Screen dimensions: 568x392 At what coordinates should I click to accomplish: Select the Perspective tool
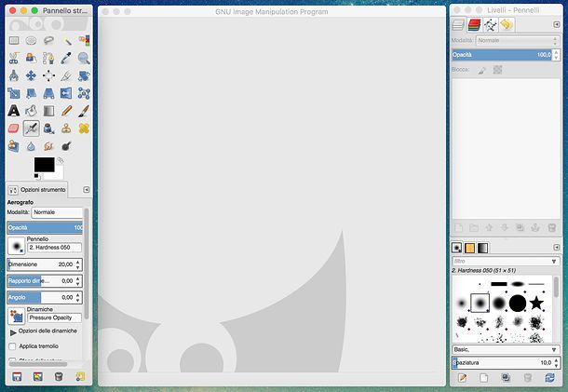pyautogui.click(x=48, y=93)
